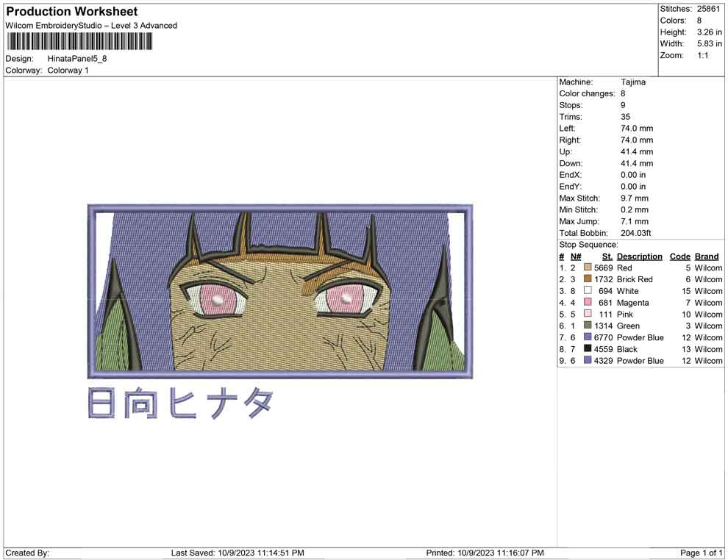
Task: Click the 'Description' column header
Action: point(640,256)
